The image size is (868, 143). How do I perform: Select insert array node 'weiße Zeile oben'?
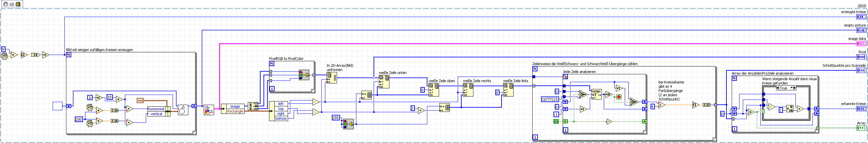(434, 90)
